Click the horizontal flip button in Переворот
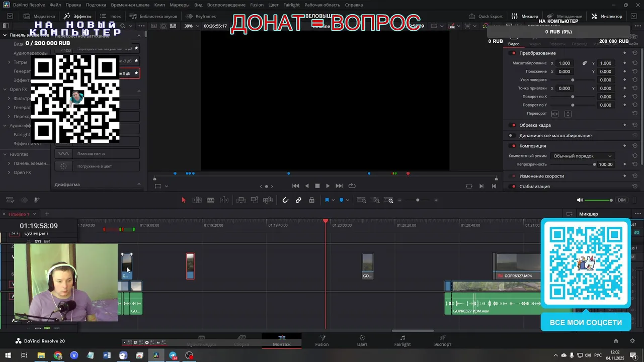 point(555,114)
